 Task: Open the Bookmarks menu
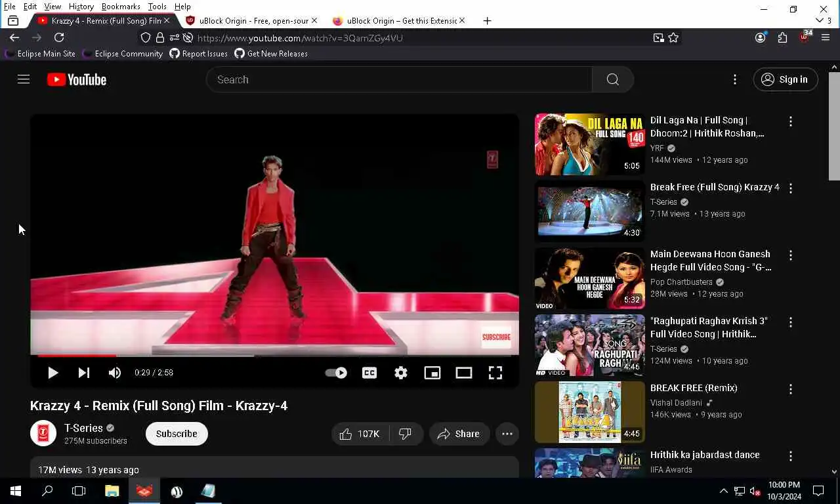click(121, 7)
